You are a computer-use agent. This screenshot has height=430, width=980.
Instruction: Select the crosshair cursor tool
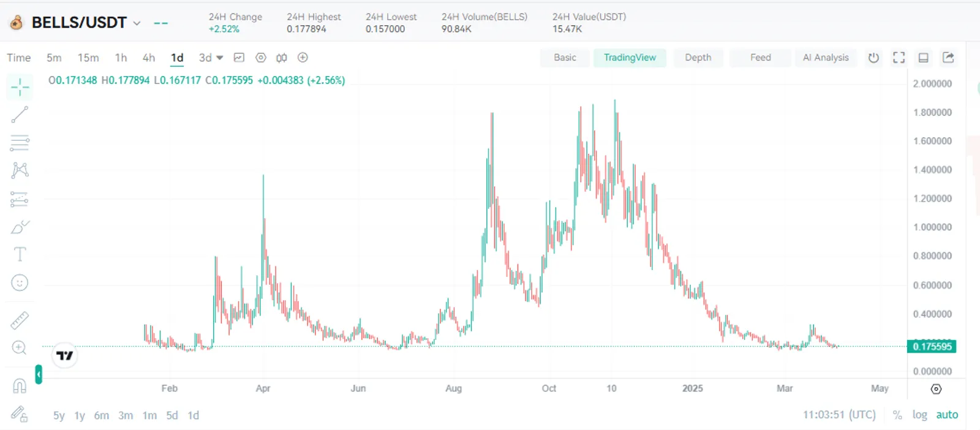(x=20, y=87)
